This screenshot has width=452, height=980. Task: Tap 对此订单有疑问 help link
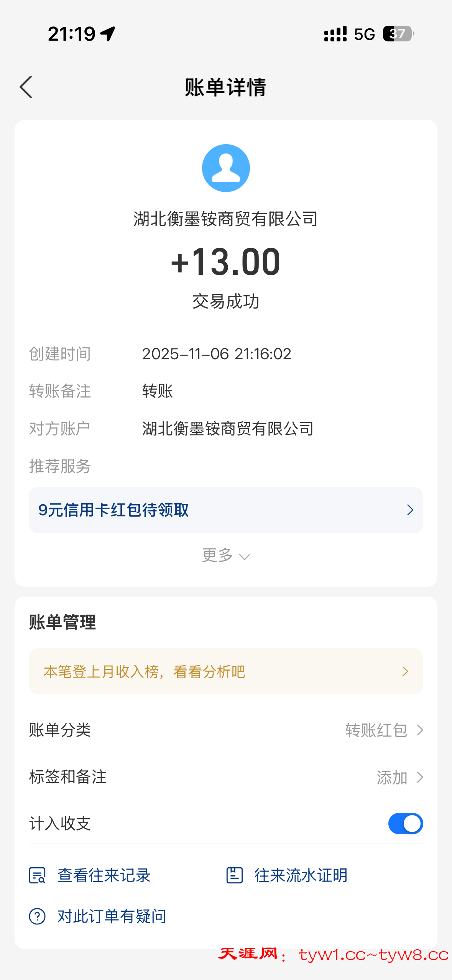(112, 916)
